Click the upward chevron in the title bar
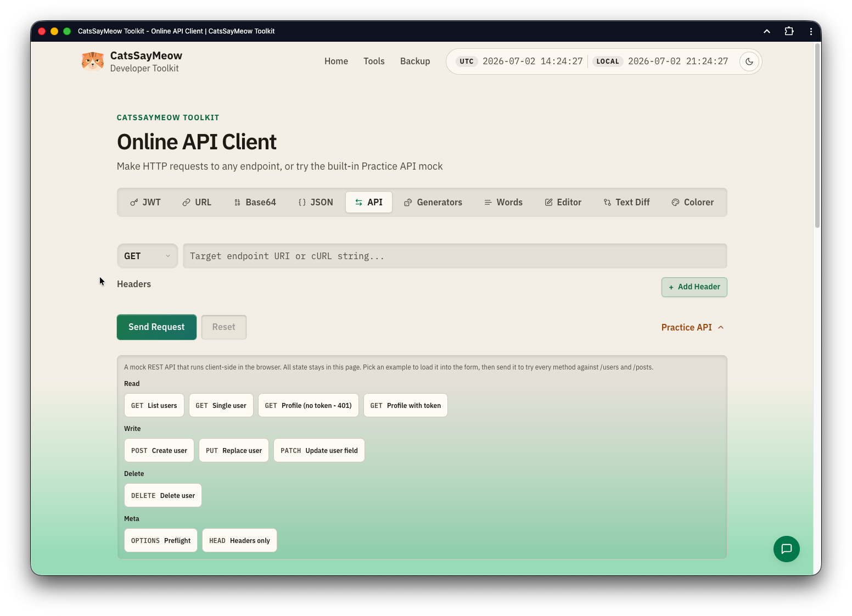The image size is (852, 616). (x=767, y=31)
